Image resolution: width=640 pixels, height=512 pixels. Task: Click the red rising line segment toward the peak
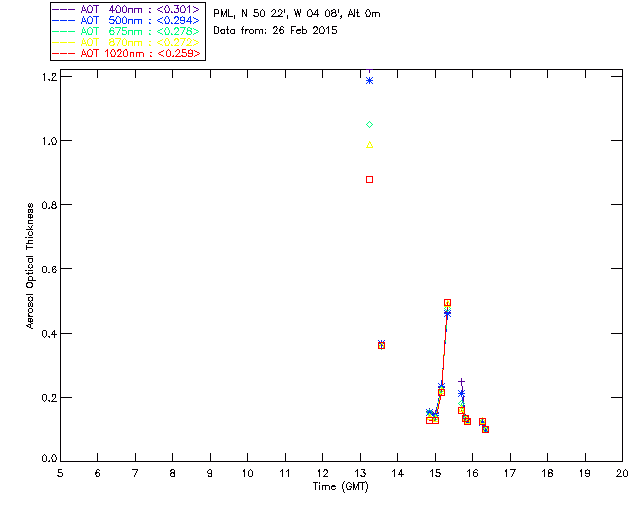click(444, 347)
